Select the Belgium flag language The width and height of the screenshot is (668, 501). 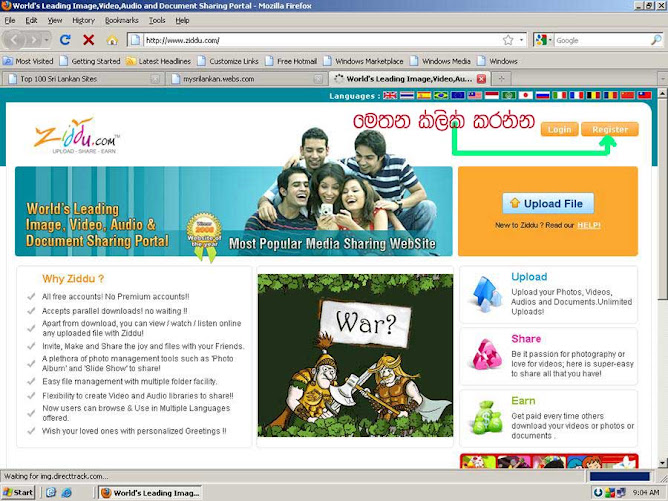click(x=594, y=95)
